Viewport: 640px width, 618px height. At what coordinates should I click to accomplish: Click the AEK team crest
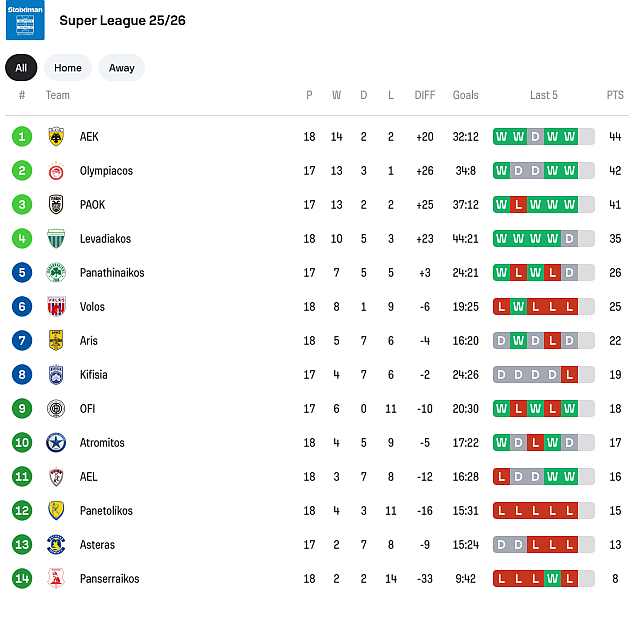[x=56, y=137]
